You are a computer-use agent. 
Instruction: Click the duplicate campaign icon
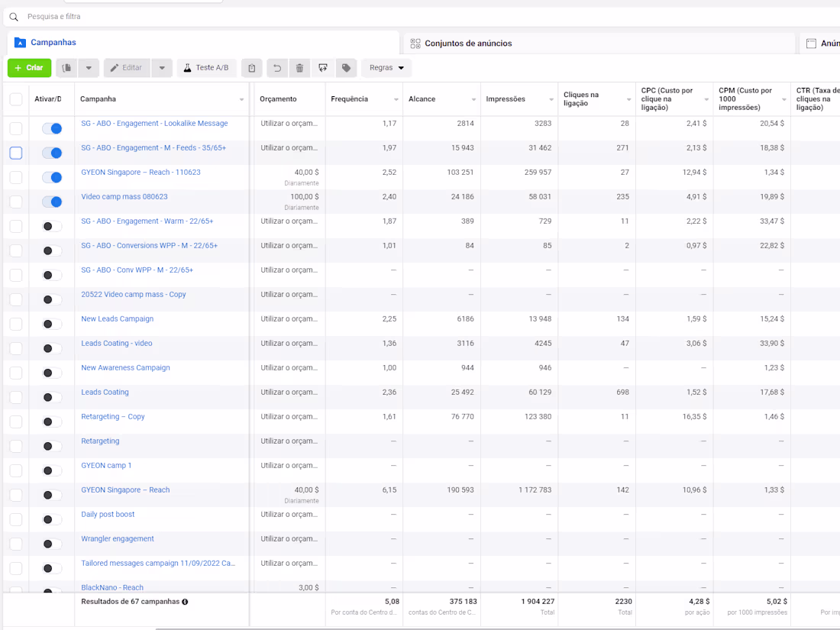(67, 68)
